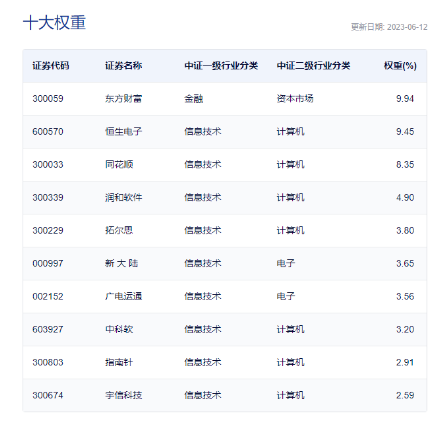Click the 十大权重 heading
The width and height of the screenshot is (438, 421).
point(55,23)
